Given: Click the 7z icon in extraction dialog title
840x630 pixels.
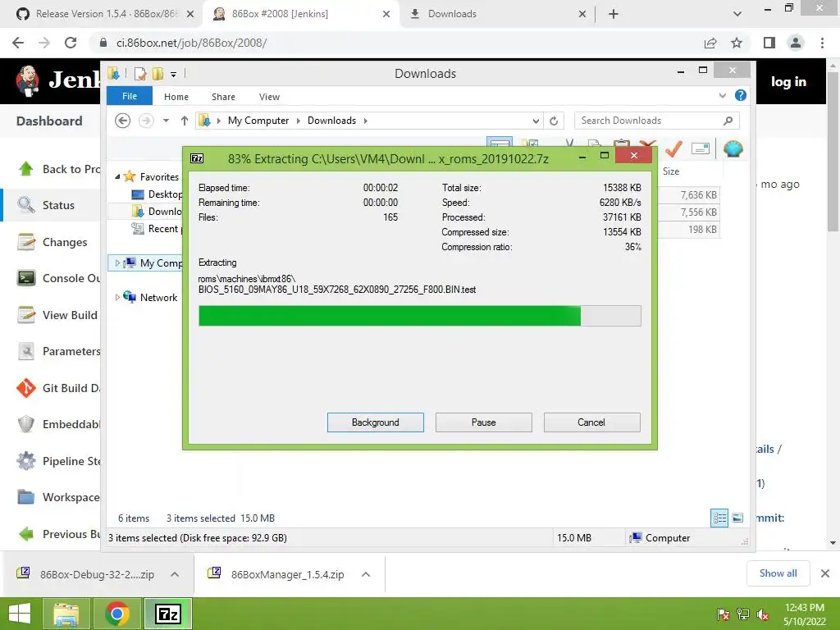Looking at the screenshot, I should [x=197, y=158].
